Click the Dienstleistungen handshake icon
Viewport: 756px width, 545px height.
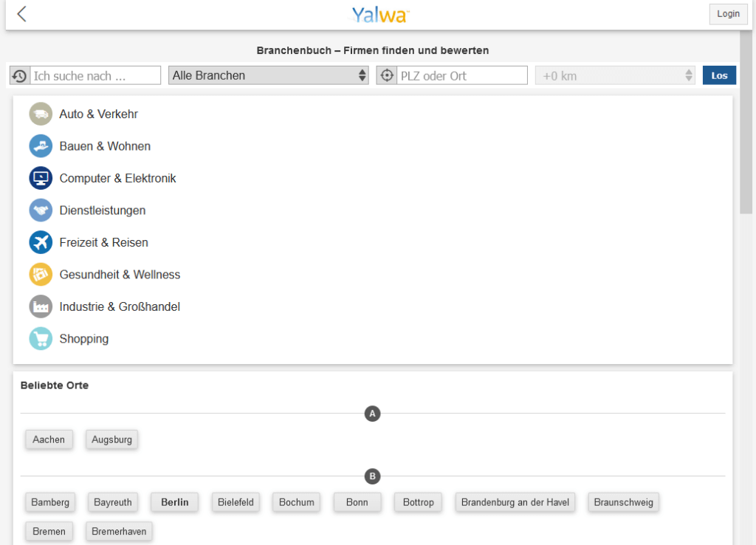[41, 210]
